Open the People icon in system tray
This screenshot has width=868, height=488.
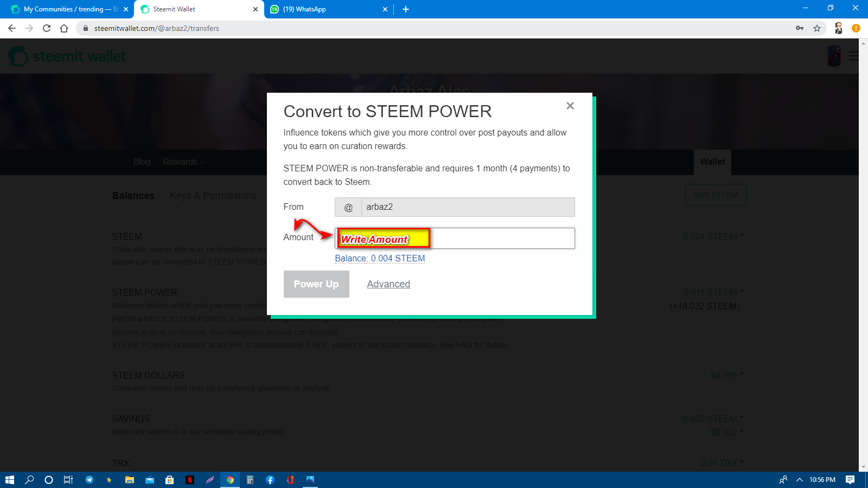(783, 480)
